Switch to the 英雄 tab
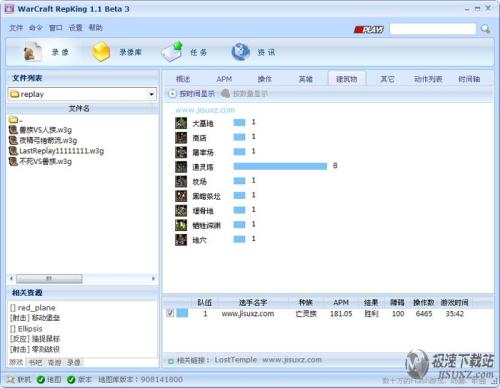This screenshot has height=388, width=500. point(306,79)
